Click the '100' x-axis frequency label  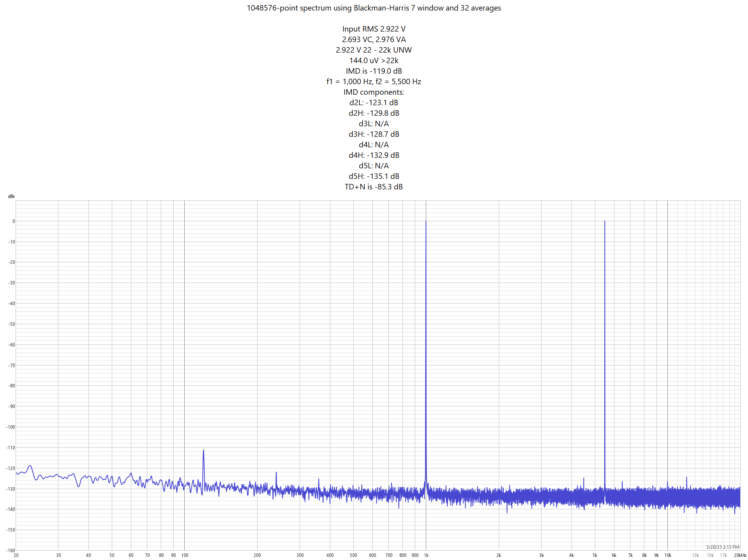pos(185,555)
